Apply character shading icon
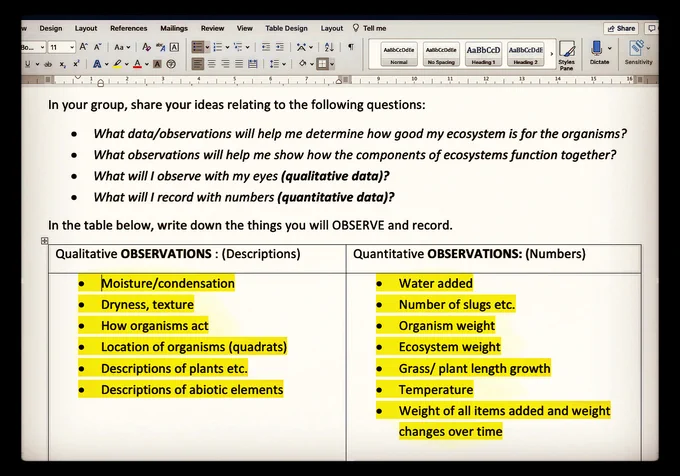 click(157, 64)
